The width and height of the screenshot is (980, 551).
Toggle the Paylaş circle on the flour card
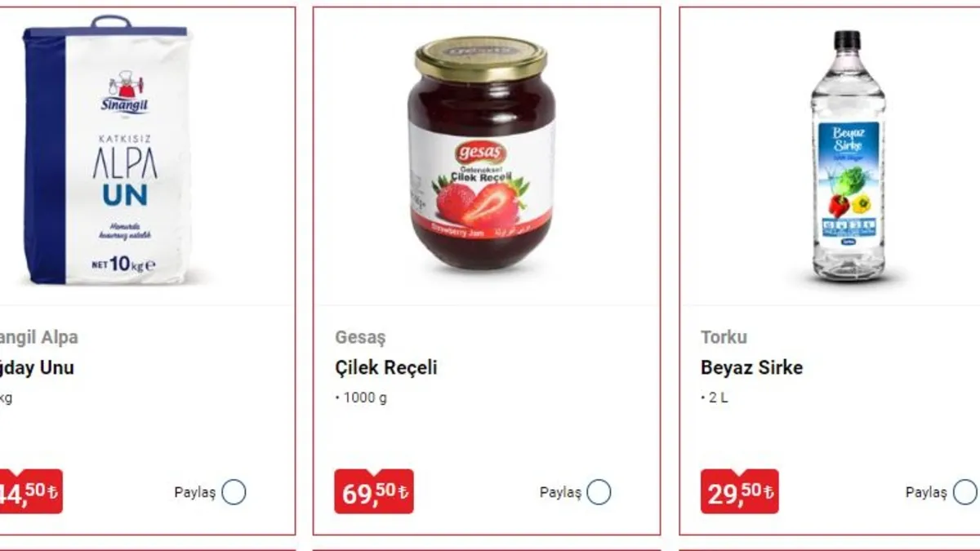tap(234, 492)
